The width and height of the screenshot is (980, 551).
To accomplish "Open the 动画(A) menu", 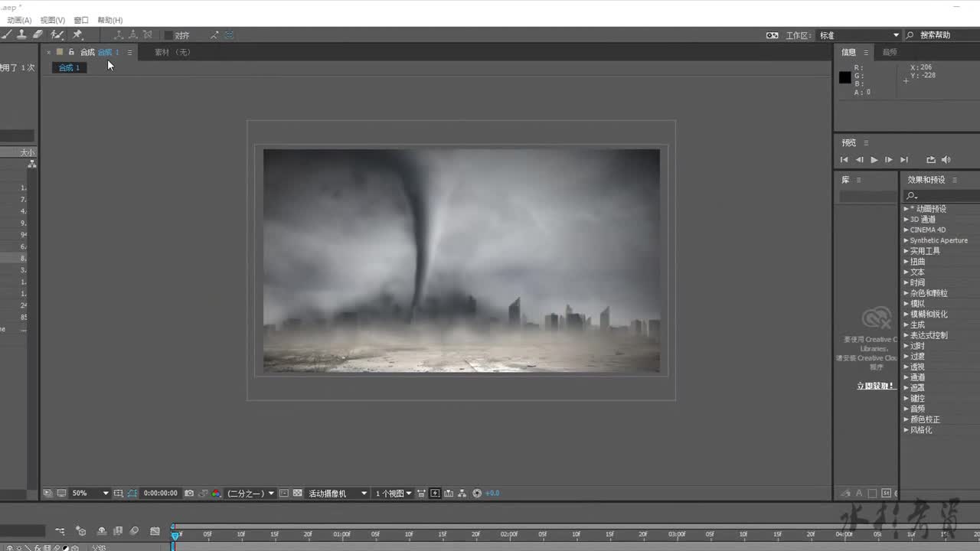I will pos(19,20).
